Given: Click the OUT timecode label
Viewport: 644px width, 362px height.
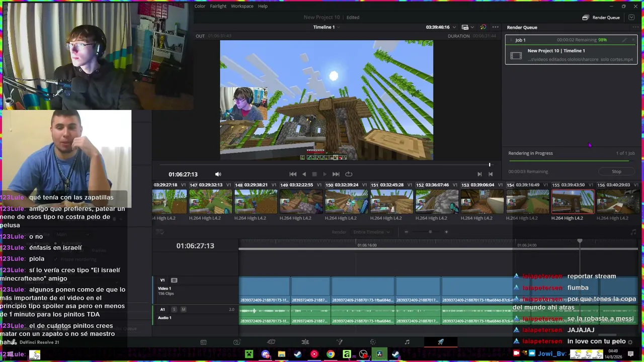Looking at the screenshot, I should click(x=200, y=36).
